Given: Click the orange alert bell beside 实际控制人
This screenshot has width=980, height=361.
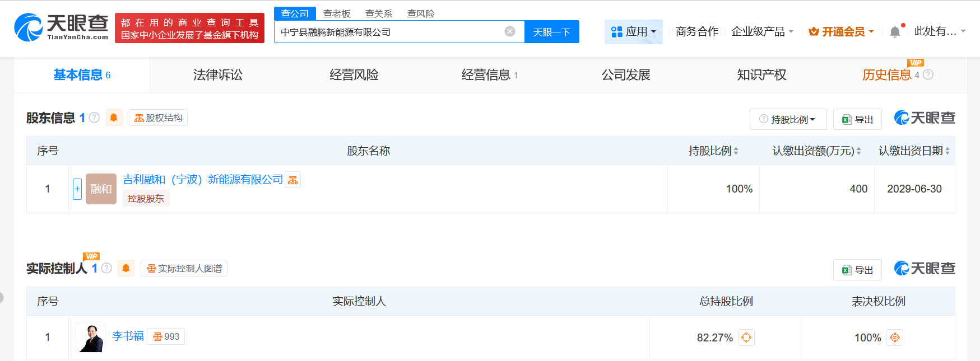Looking at the screenshot, I should coord(126,268).
